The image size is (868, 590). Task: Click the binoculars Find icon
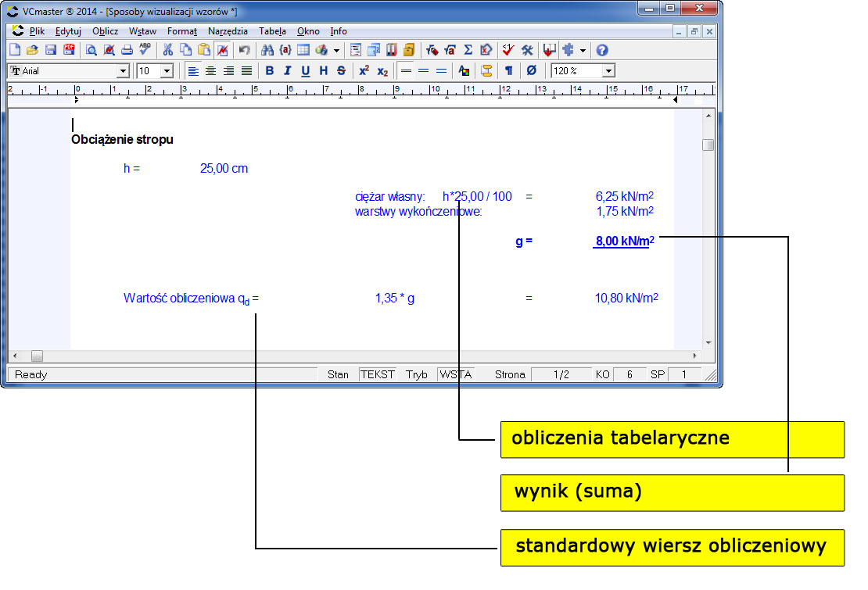267,50
